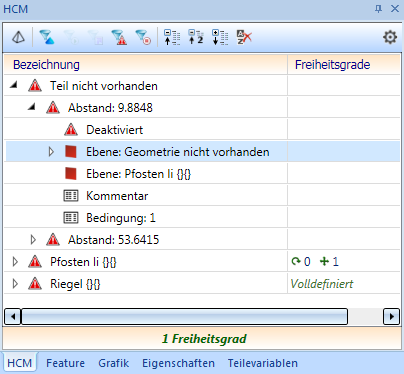Click the expand-to-level-2 tree icon
Screen dimensions: 404x374
tap(196, 37)
